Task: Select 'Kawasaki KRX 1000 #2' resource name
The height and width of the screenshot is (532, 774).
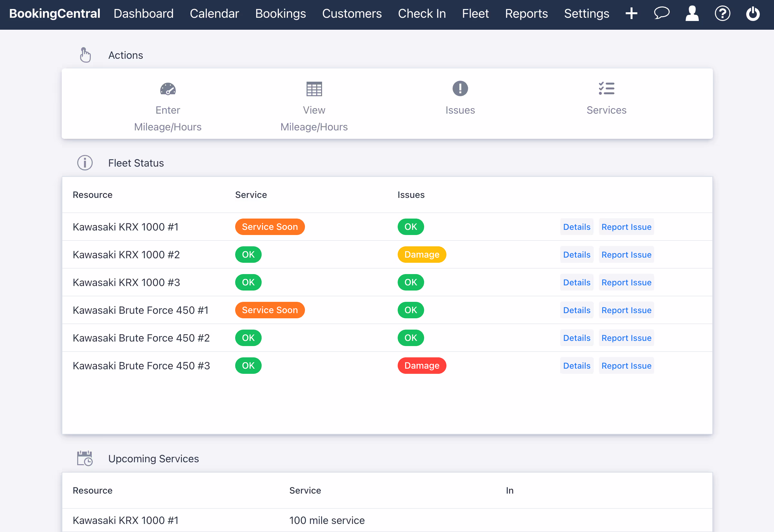Action: pos(126,255)
